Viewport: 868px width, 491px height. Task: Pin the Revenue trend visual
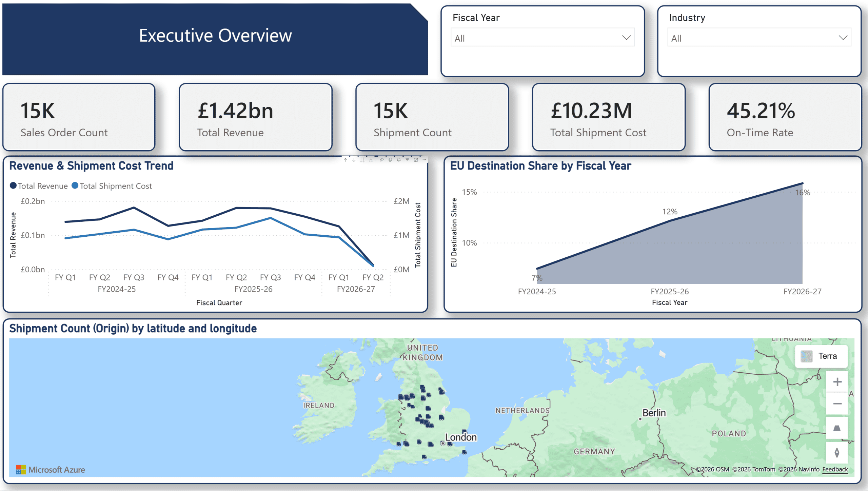coord(382,160)
